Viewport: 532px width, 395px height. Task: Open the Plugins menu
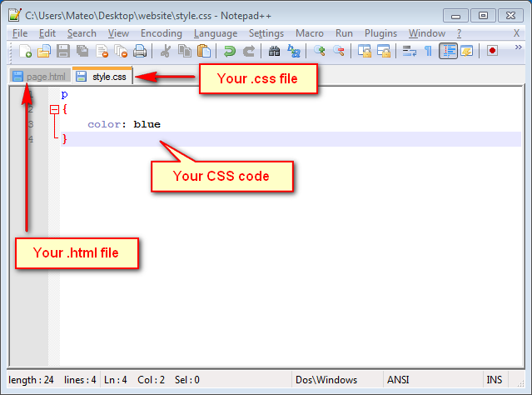pos(380,33)
